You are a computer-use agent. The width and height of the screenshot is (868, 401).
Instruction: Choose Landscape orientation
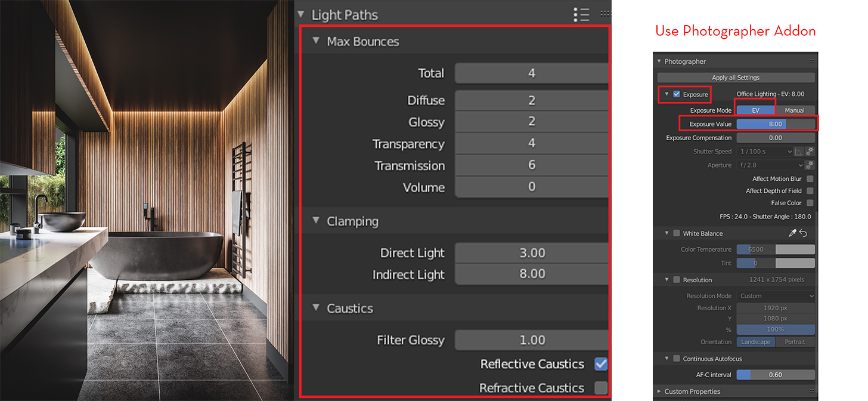[756, 342]
